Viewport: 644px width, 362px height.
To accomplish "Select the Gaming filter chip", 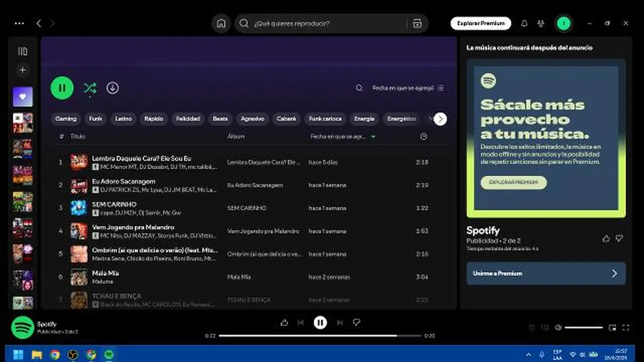I will click(x=66, y=119).
